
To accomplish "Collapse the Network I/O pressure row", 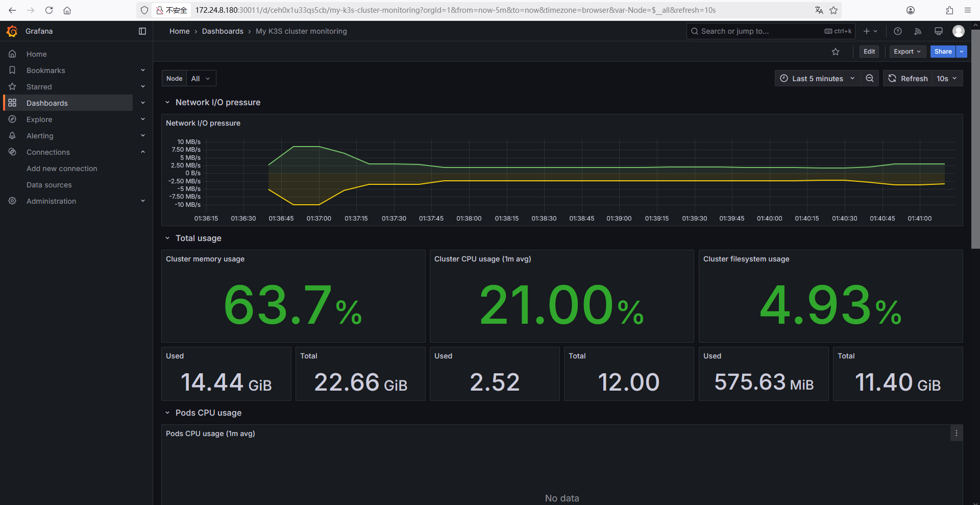I will pyautogui.click(x=167, y=103).
